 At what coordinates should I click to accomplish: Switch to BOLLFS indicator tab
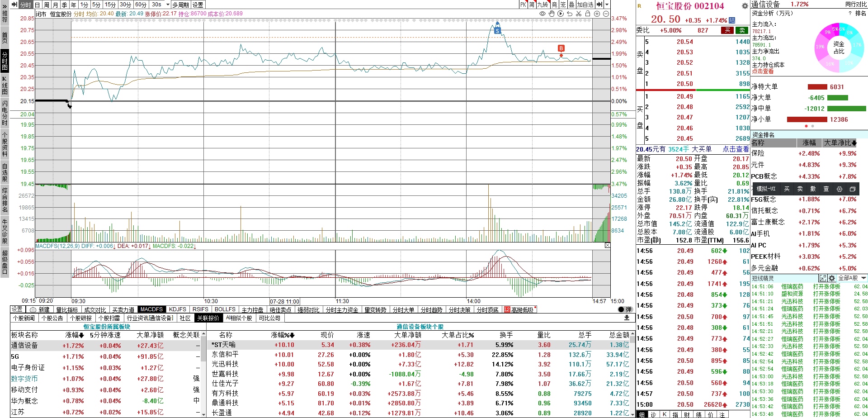225,309
